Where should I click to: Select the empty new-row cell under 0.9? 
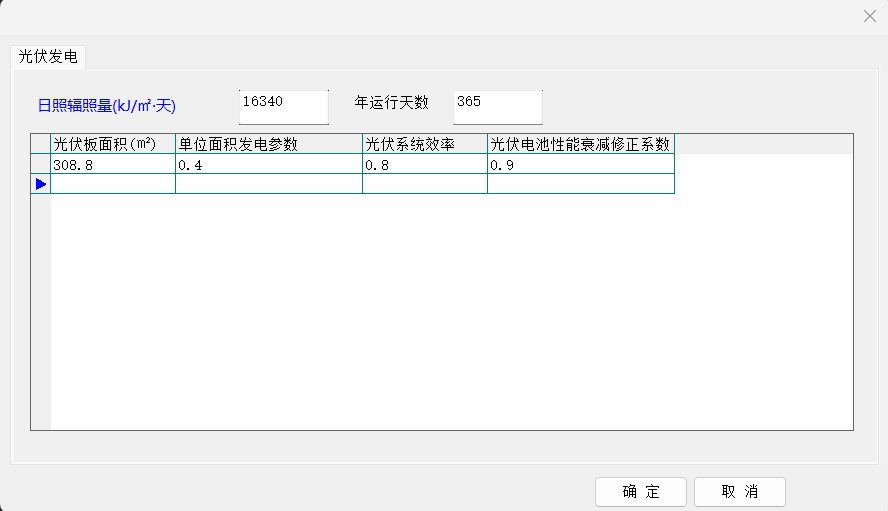[580, 184]
